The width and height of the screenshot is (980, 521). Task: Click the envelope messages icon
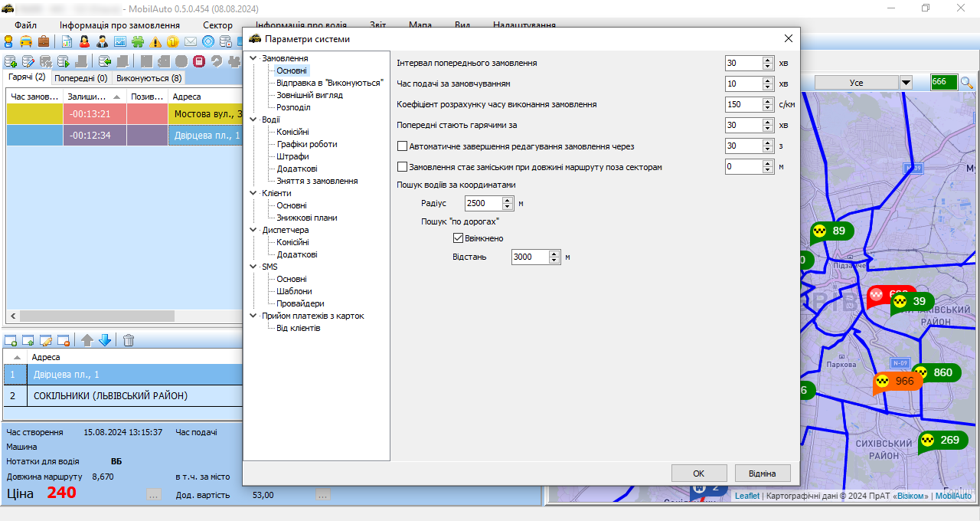pyautogui.click(x=190, y=41)
